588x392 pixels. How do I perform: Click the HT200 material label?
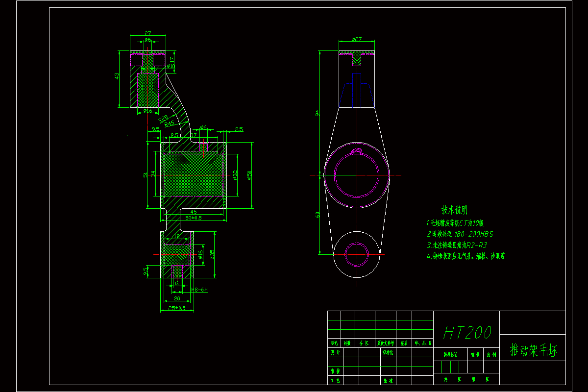point(467,333)
